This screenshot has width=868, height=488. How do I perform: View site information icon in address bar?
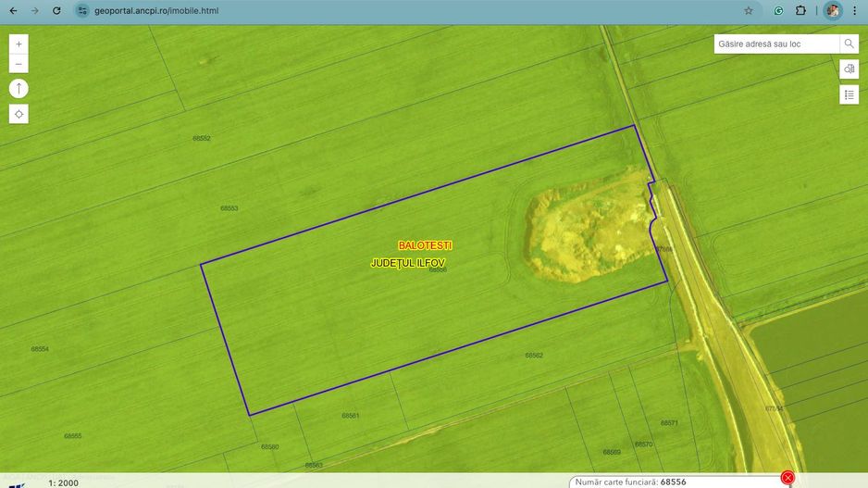click(x=82, y=10)
